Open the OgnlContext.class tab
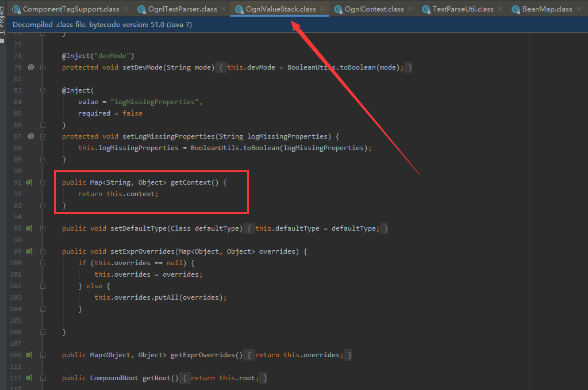588x390 pixels. click(x=374, y=9)
